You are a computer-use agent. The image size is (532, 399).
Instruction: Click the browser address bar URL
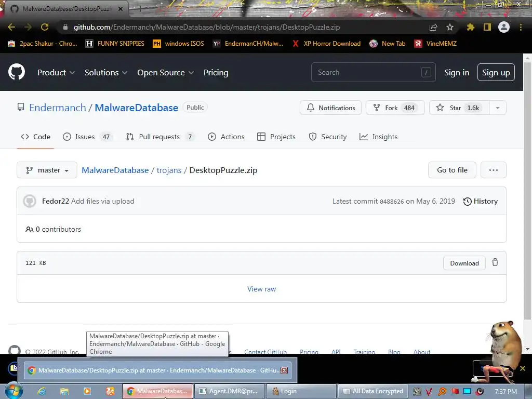[x=207, y=27]
